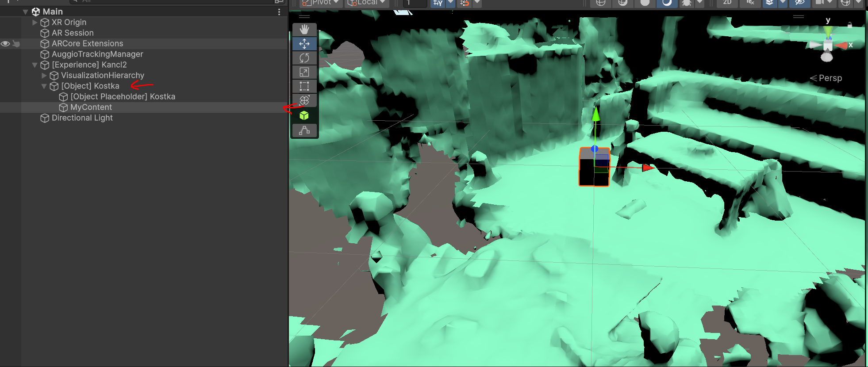868x367 pixels.
Task: Click the red X axis cone of scene gizmo
Action: [841, 46]
